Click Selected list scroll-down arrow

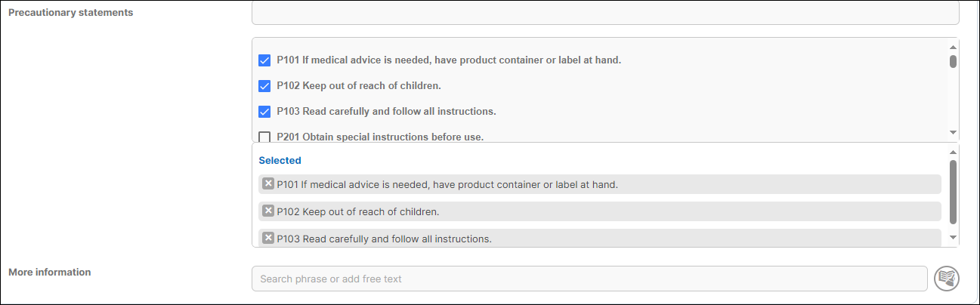coord(953,237)
